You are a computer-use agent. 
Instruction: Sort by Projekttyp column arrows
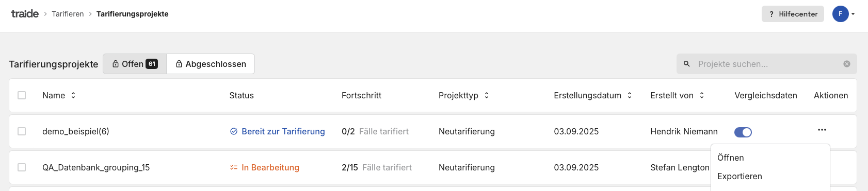486,95
